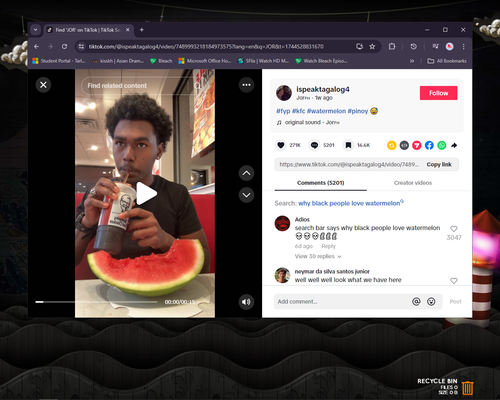The width and height of the screenshot is (500, 400).
Task: Switch to Creator videos tab
Action: click(413, 183)
